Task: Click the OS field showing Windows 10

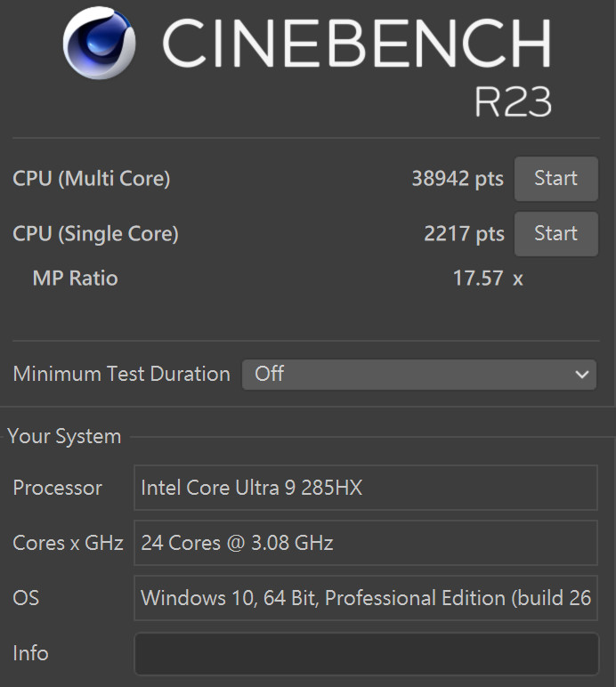Action: click(x=366, y=598)
